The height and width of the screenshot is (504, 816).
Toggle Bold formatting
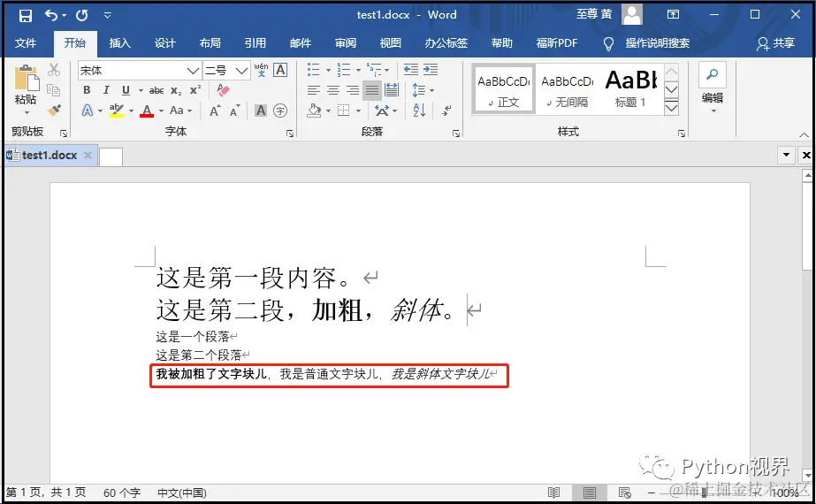(87, 90)
